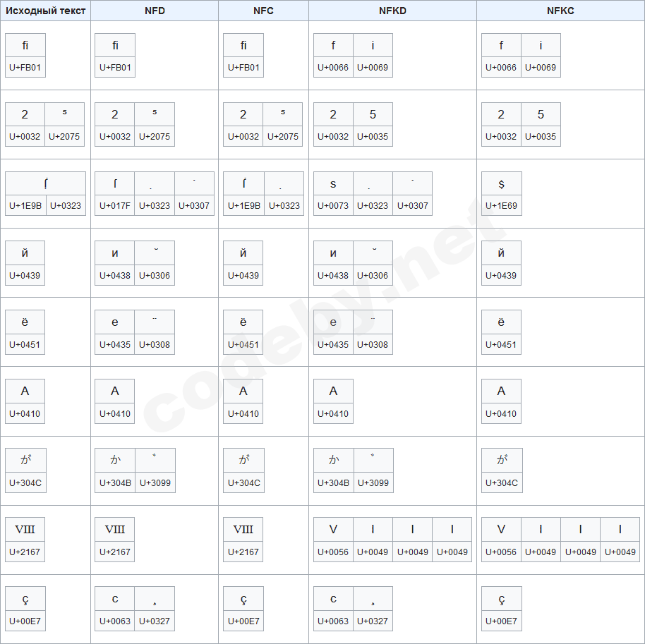The width and height of the screenshot is (645, 644).
Task: Select U+304C code in the NFKC column
Action: [502, 482]
